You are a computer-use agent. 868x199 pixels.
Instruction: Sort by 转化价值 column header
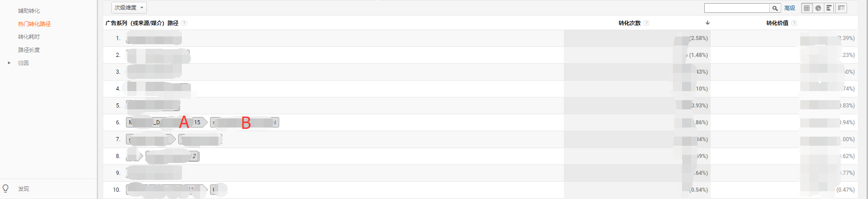[777, 23]
